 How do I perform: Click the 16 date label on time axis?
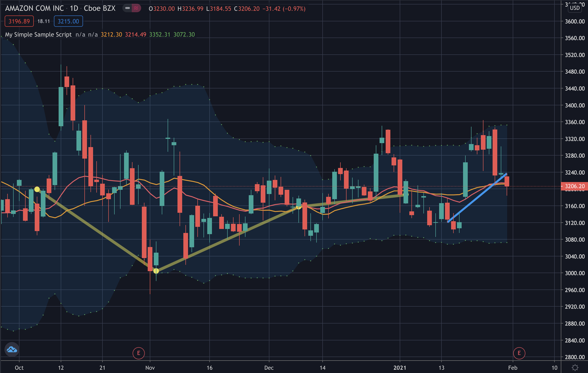tap(209, 368)
